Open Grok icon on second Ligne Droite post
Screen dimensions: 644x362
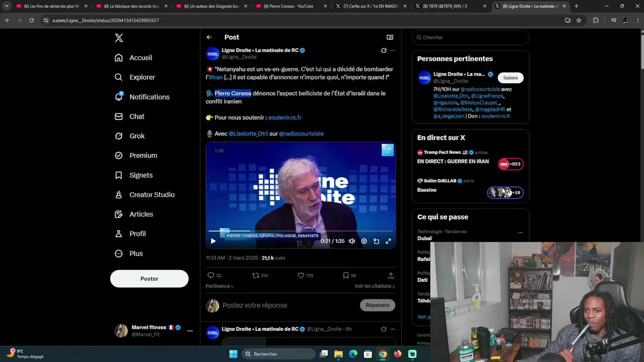(383, 329)
